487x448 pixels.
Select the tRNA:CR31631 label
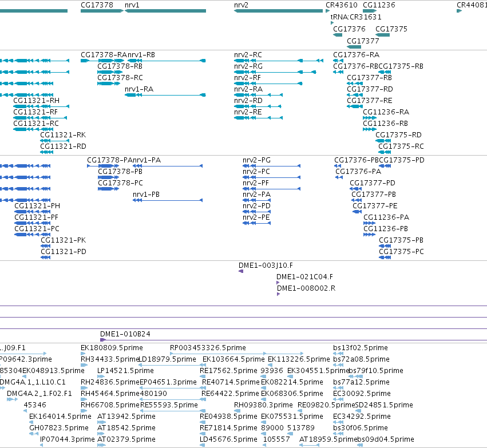click(356, 17)
